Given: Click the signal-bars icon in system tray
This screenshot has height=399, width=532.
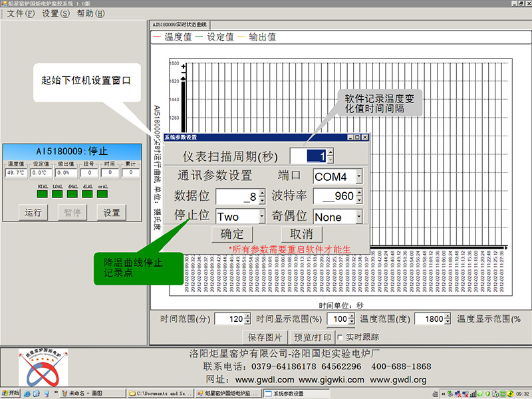Looking at the screenshot, I should coord(472,393).
